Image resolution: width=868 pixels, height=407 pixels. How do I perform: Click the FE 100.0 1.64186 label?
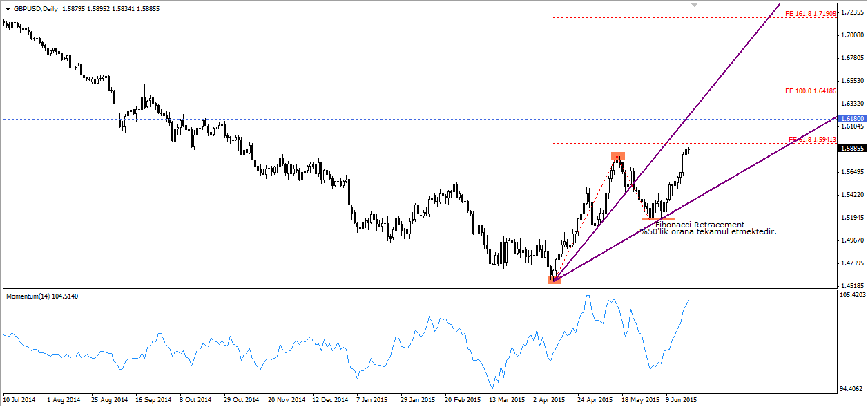[811, 91]
